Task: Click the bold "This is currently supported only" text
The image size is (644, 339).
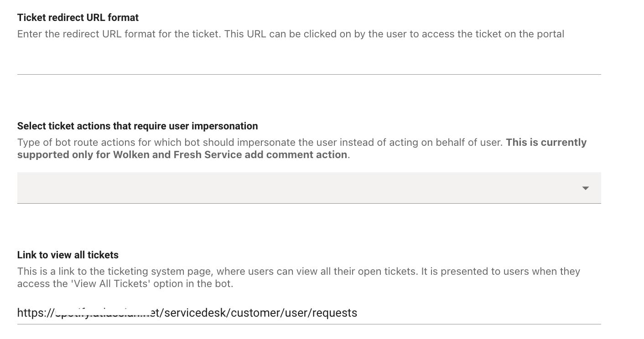Action: [x=546, y=143]
